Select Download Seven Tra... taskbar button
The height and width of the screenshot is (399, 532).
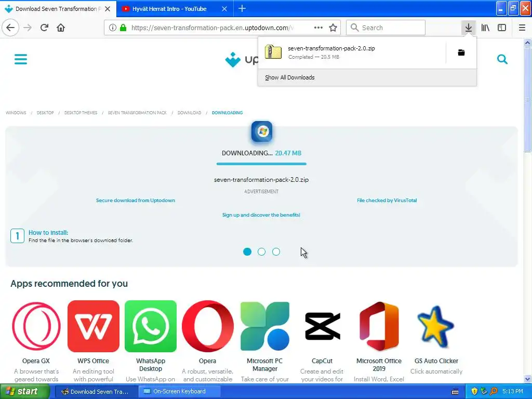[96, 391]
